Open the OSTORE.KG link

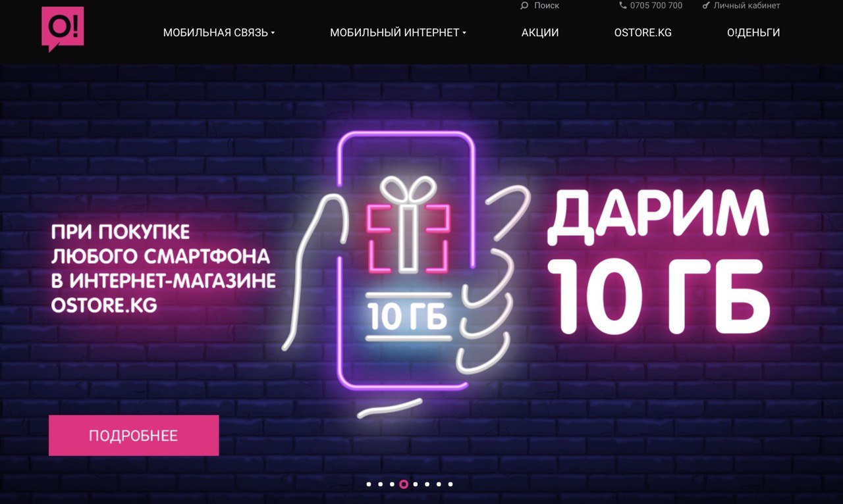(643, 32)
